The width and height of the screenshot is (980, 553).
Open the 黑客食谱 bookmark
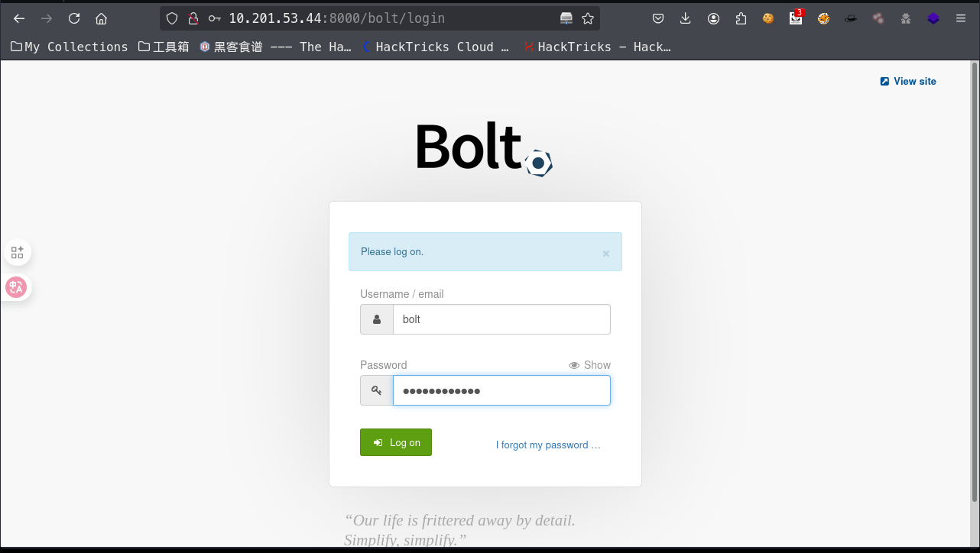click(275, 47)
